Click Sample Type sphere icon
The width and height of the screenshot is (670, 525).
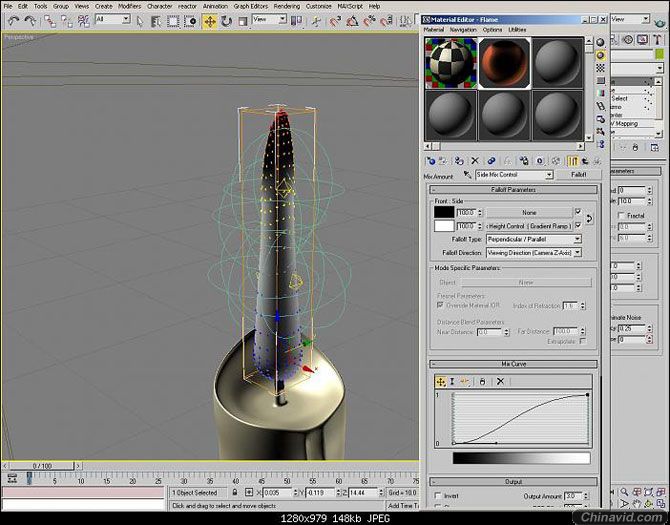point(601,42)
